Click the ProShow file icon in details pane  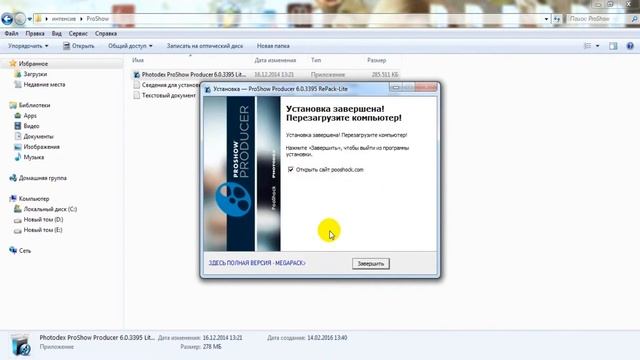pyautogui.click(x=20, y=344)
